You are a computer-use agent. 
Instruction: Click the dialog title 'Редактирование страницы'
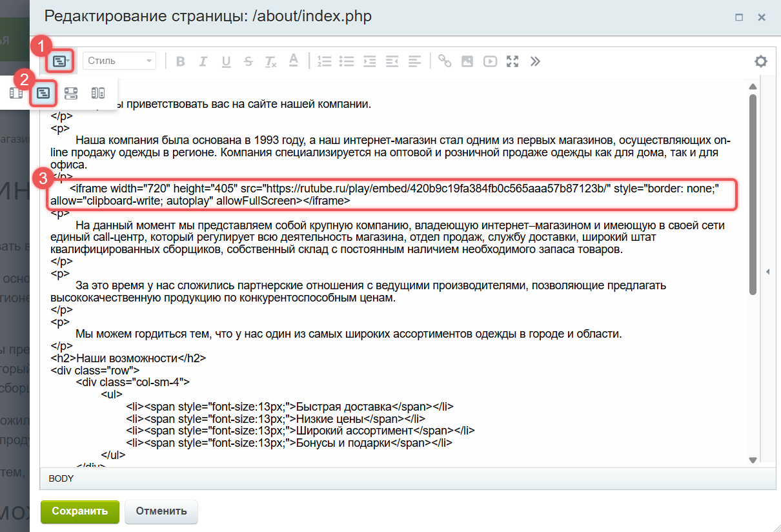coord(208,16)
